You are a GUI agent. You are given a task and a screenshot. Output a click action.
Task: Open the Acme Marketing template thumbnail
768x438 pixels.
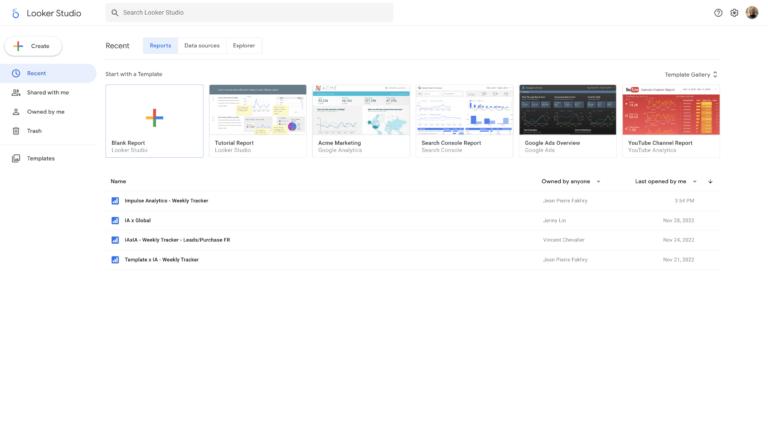tap(361, 110)
